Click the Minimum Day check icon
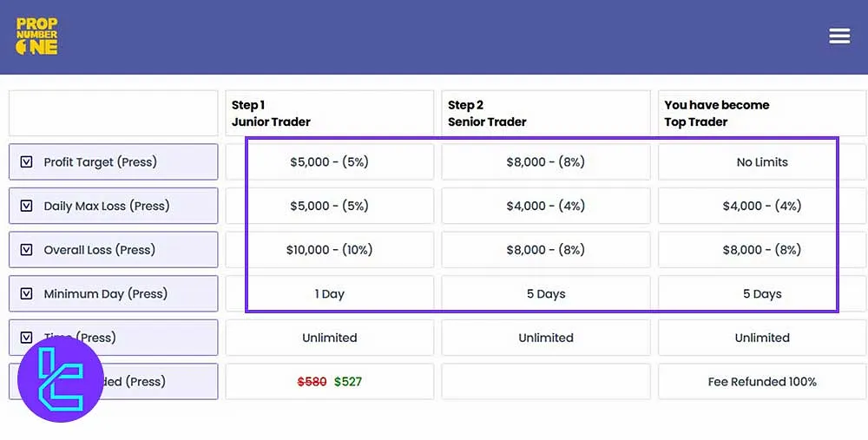The image size is (868, 440). pyautogui.click(x=26, y=293)
